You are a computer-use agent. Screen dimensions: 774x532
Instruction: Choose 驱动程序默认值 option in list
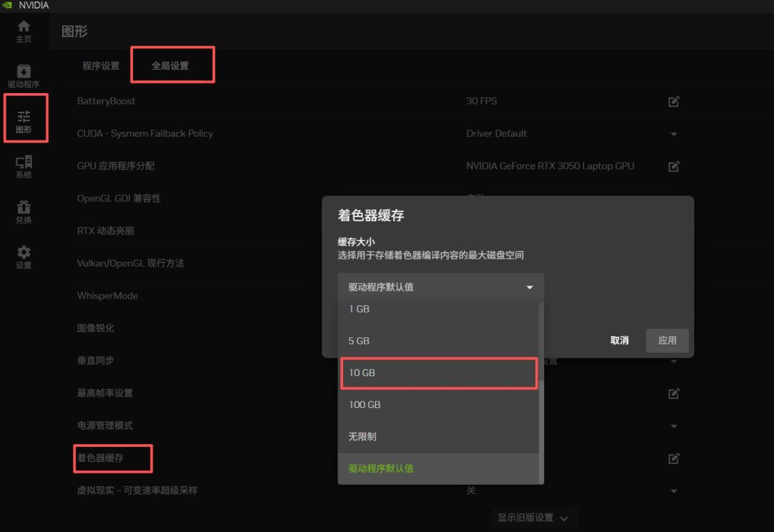pos(438,469)
